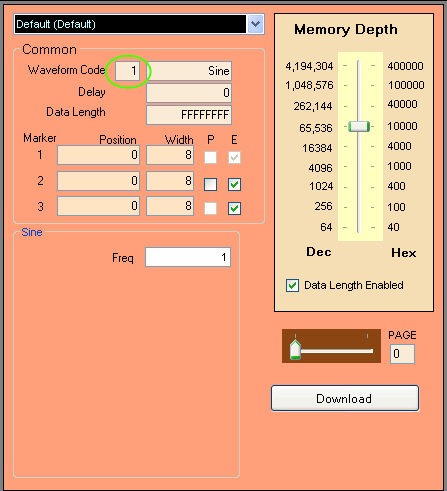Click Marker 3 Position field
Image resolution: width=447 pixels, height=491 pixels.
pyautogui.click(x=98, y=206)
